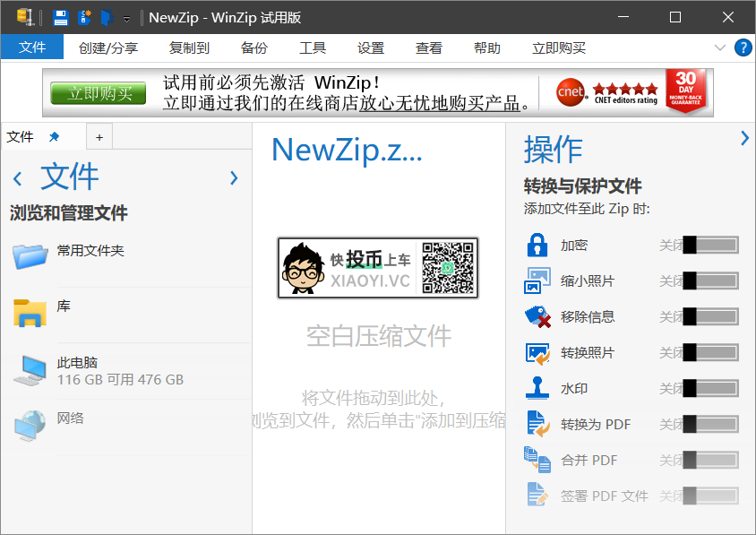756x535 pixels.
Task: Open the 文件 ribbon tab
Action: click(32, 47)
